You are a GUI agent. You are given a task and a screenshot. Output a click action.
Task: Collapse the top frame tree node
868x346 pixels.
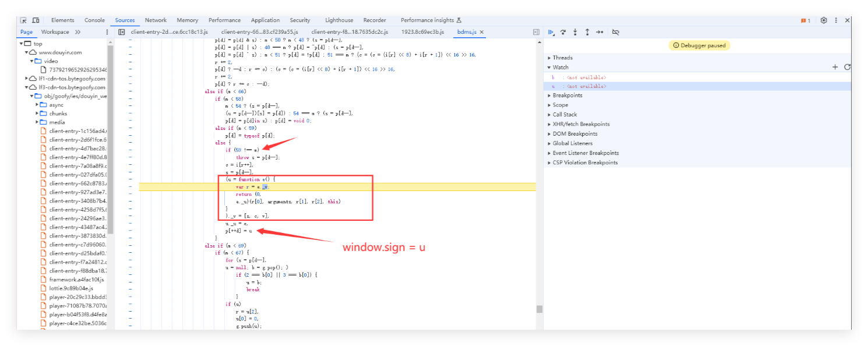click(x=22, y=44)
